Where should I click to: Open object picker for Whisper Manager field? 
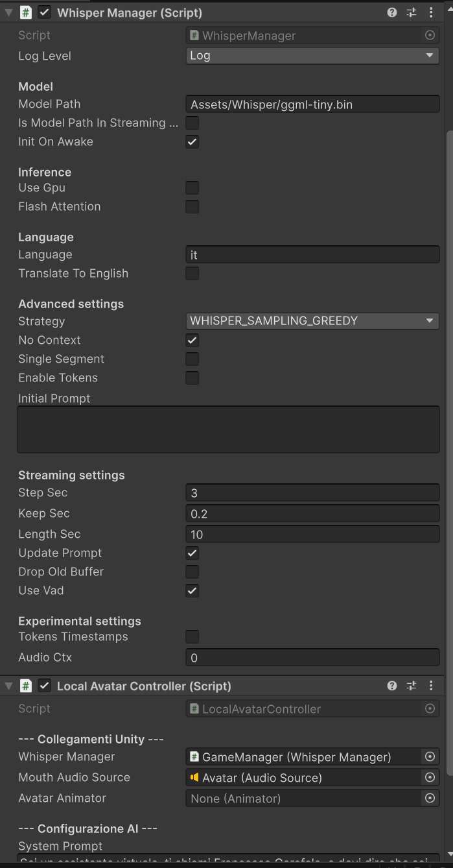(429, 757)
